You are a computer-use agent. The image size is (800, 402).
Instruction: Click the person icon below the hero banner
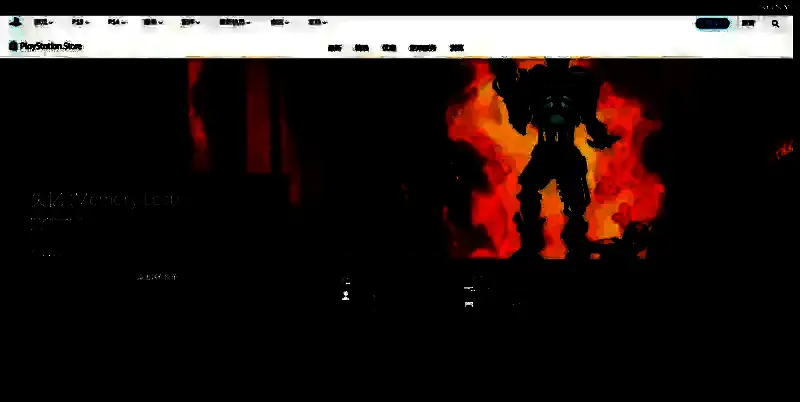[346, 296]
